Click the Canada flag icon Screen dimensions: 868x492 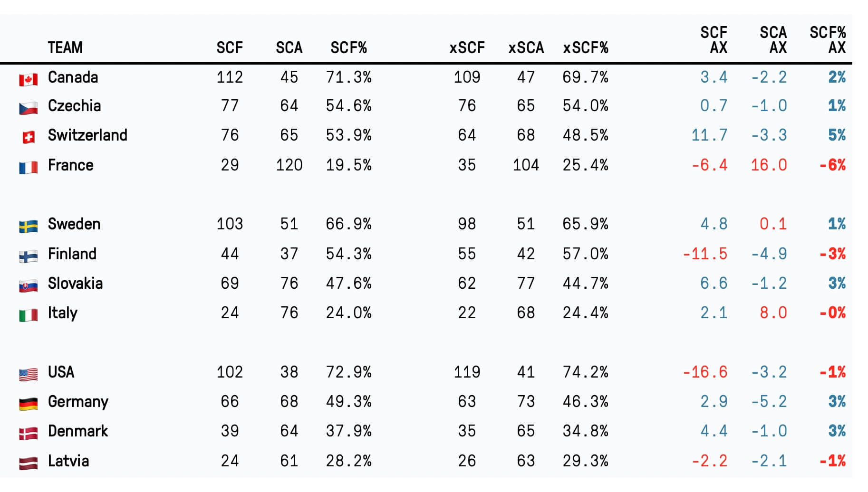click(x=28, y=79)
